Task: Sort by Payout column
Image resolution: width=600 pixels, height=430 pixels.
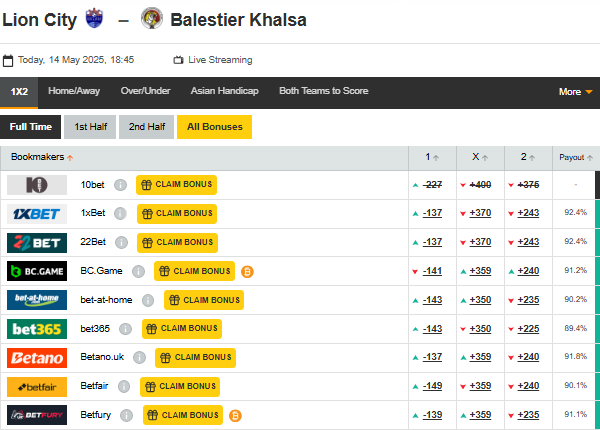Action: 576,157
